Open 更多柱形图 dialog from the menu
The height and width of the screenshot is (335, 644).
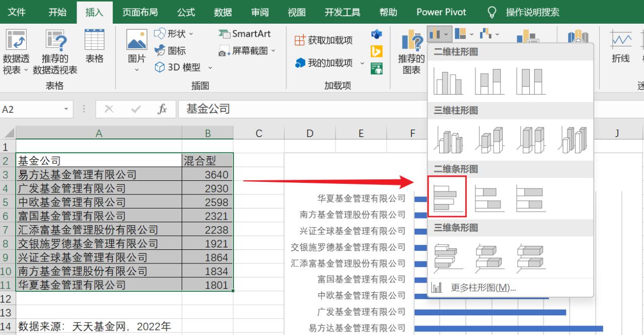(x=510, y=288)
